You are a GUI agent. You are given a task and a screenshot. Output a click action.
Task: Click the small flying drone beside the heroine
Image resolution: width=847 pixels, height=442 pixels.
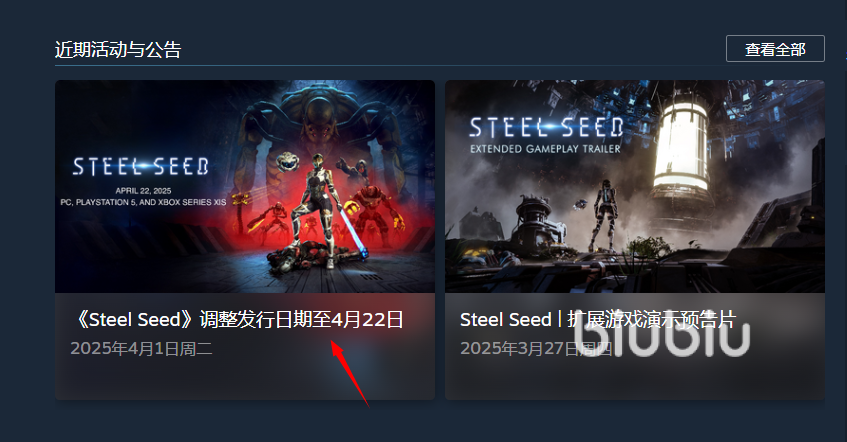point(287,161)
